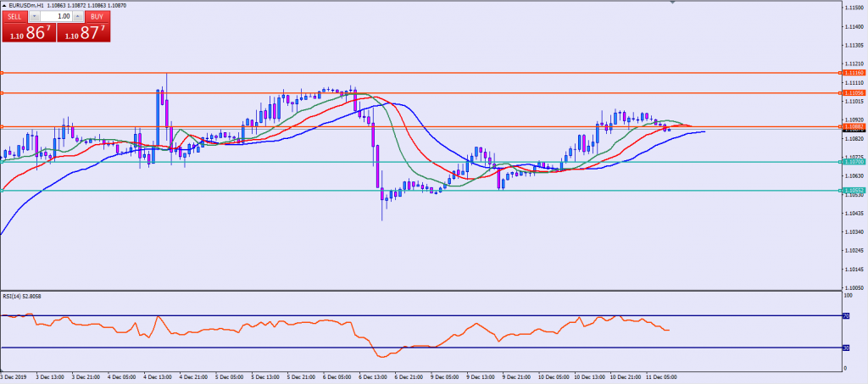Image resolution: width=868 pixels, height=384 pixels.
Task: Select the 1.10700 teal price label
Action: (854, 161)
